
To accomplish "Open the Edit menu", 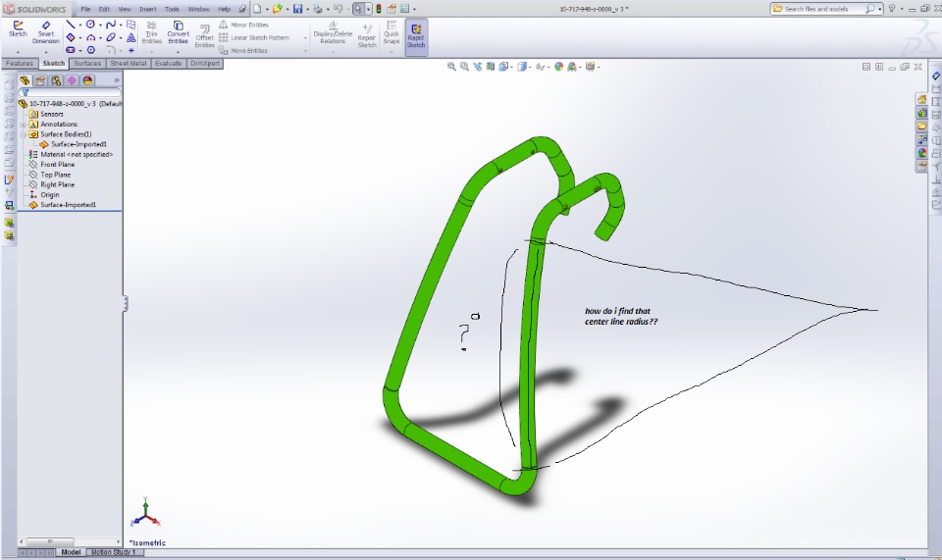I will [104, 9].
